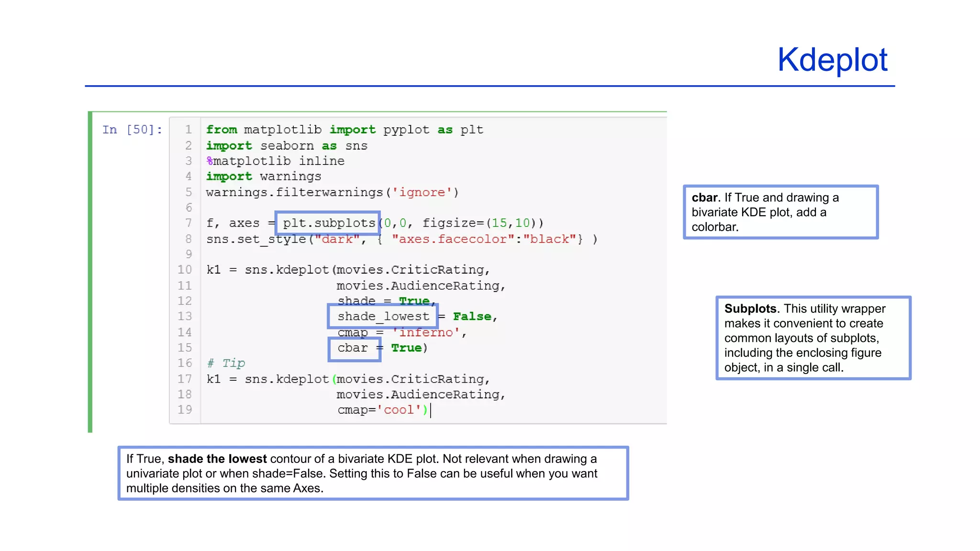Click the shade the lowest description box

coord(373,473)
